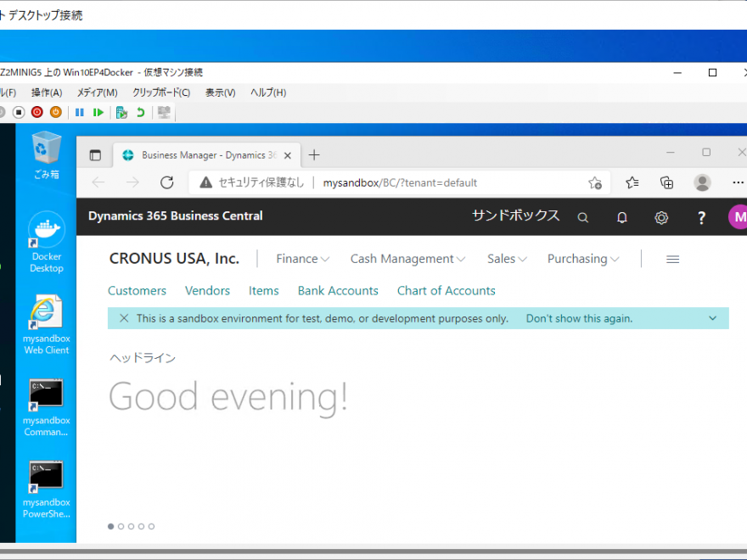Open Business Central notifications bell
The width and height of the screenshot is (747, 560).
point(621,217)
